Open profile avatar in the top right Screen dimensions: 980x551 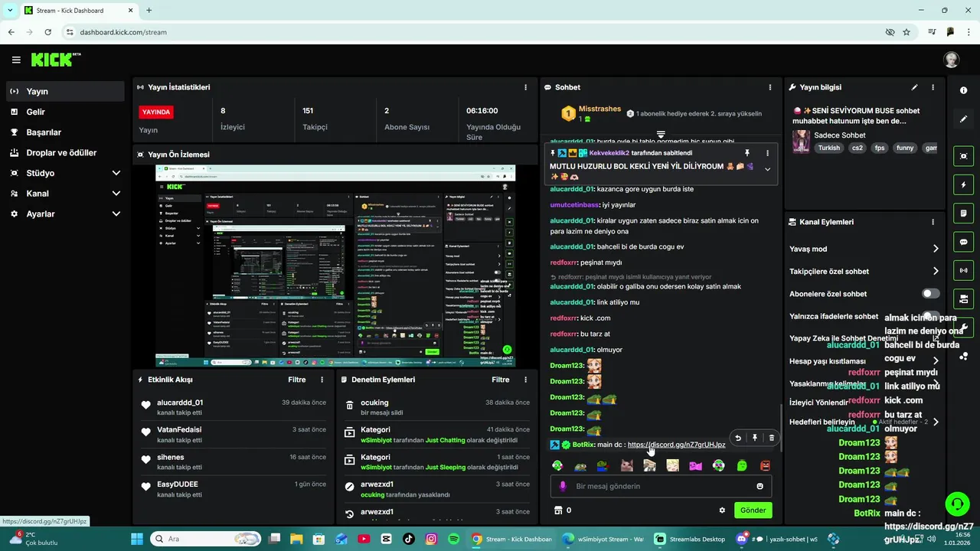(x=951, y=60)
